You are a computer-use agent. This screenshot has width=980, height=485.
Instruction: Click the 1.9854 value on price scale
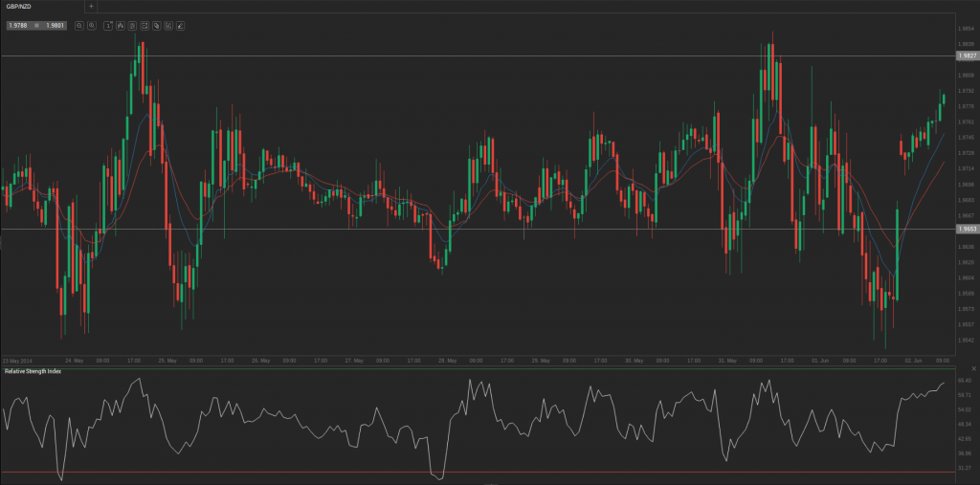coord(967,29)
